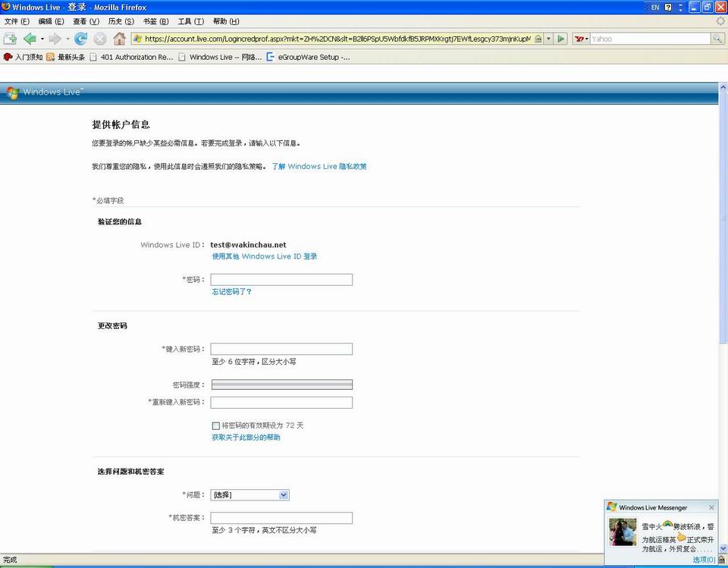728x568 pixels.
Task: Open 获取关于此部分的帮助 link
Action: 246,438
